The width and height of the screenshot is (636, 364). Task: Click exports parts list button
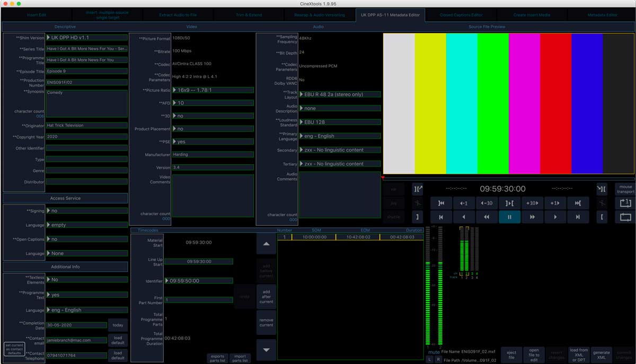tap(217, 358)
